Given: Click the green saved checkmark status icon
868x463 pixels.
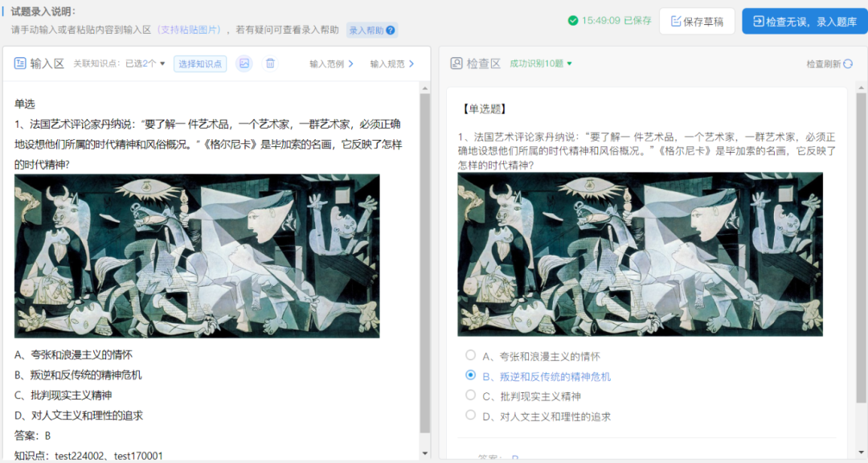Looking at the screenshot, I should point(573,20).
